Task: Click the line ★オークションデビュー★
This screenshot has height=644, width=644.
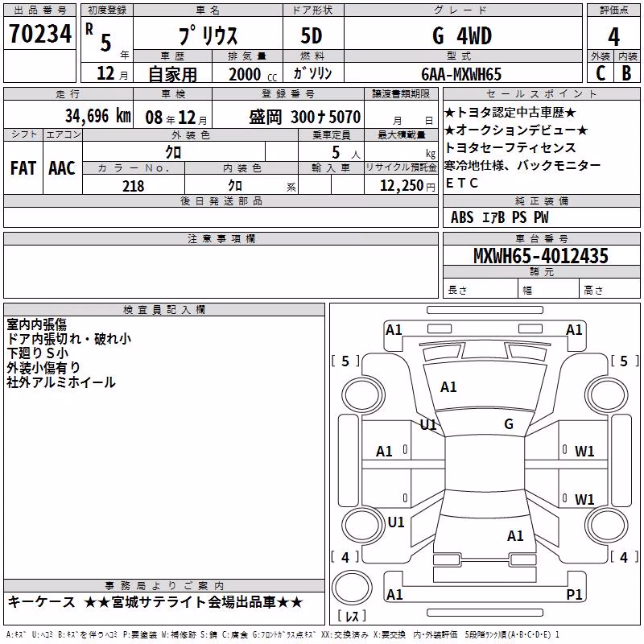Action: click(516, 130)
